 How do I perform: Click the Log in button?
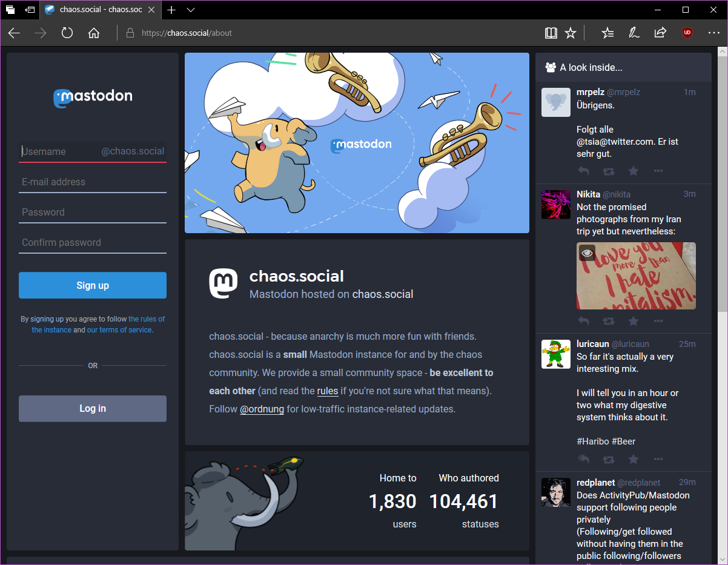click(93, 409)
